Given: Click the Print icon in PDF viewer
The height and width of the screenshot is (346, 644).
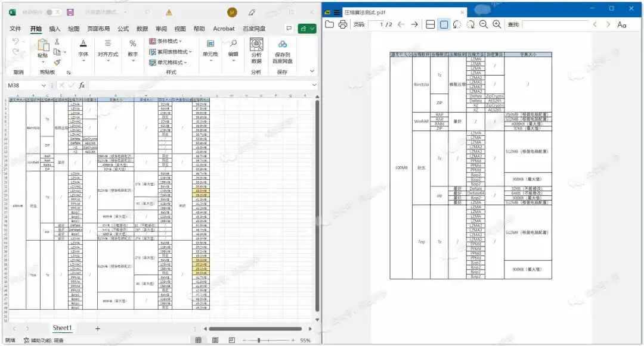Looking at the screenshot, I should [342, 24].
